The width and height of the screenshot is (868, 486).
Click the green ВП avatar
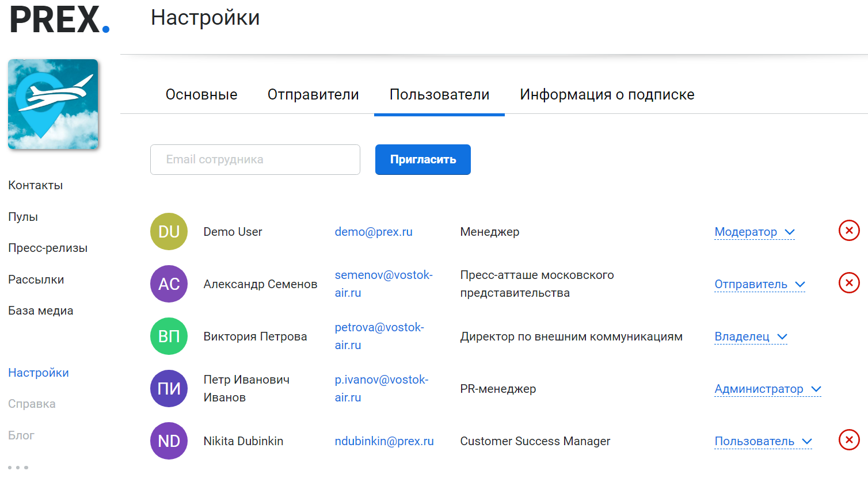coord(169,336)
